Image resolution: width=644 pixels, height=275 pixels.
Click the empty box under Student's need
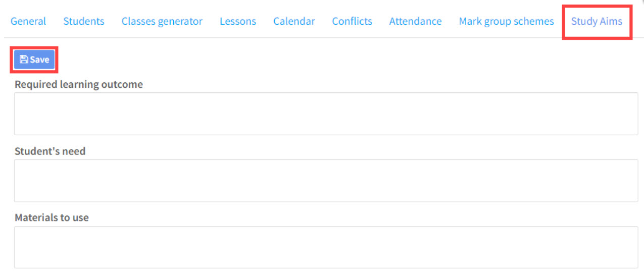pos(326,181)
